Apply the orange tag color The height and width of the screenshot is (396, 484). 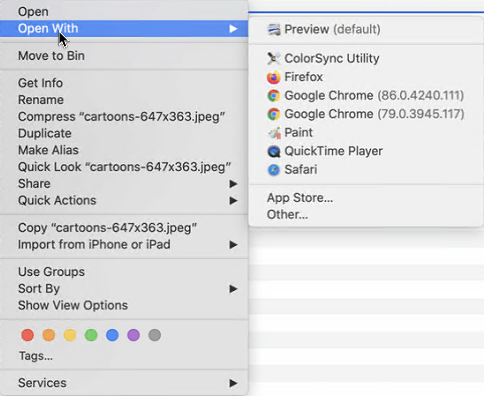(49, 335)
